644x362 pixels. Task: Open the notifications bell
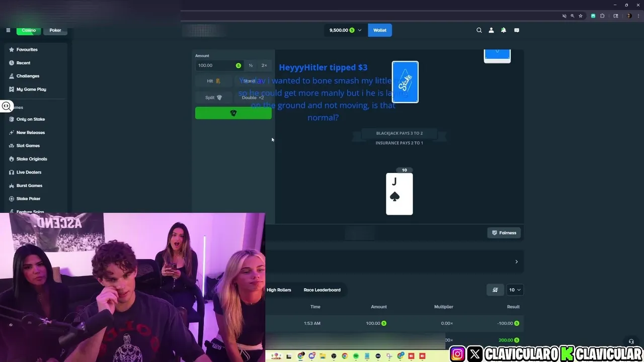[x=504, y=30]
